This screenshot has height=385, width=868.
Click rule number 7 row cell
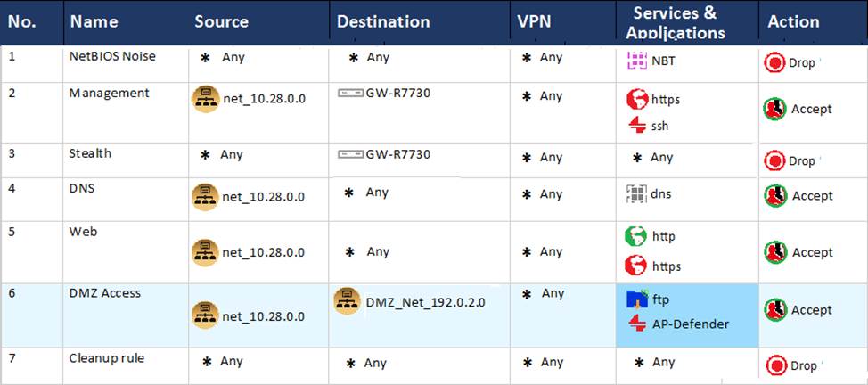click(x=12, y=358)
